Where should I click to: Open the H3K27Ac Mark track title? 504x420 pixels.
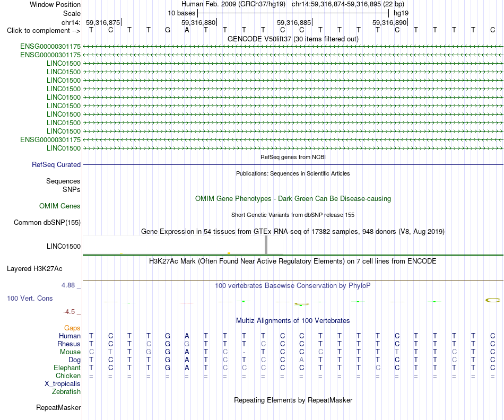tap(293, 261)
